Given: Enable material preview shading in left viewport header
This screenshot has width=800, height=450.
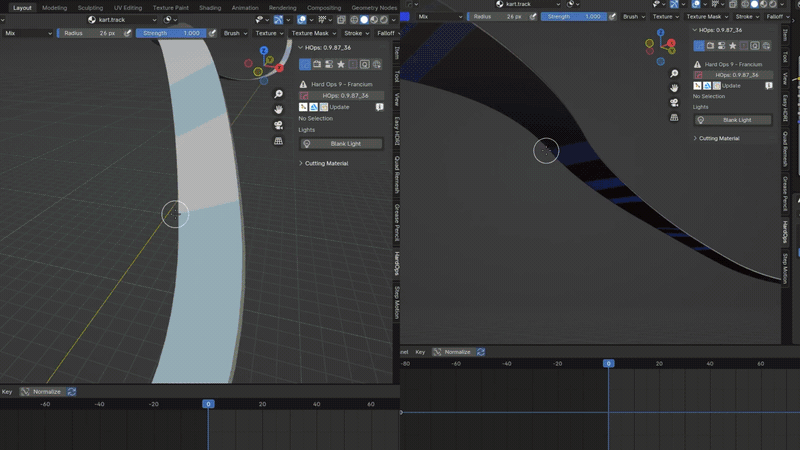Looking at the screenshot, I should tap(374, 20).
